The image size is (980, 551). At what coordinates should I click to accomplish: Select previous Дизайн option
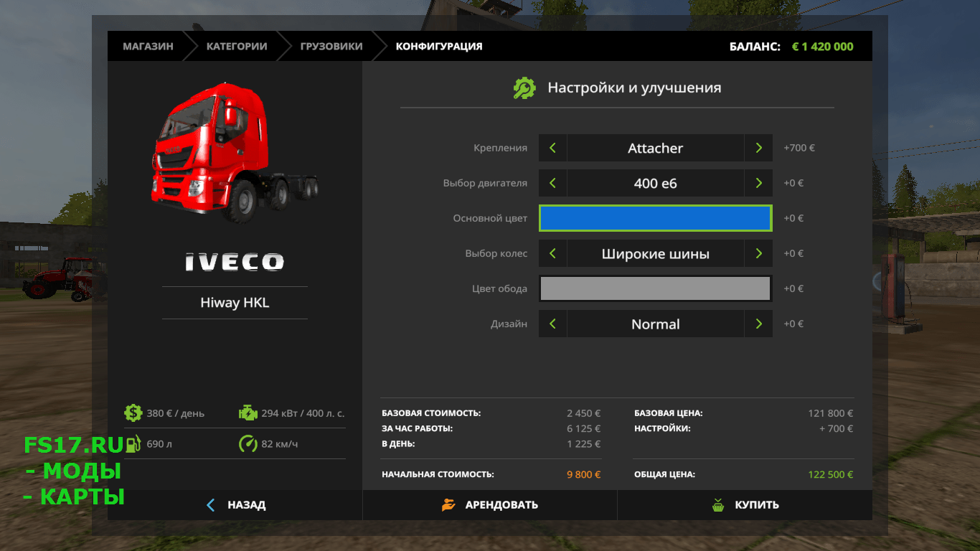pos(552,324)
